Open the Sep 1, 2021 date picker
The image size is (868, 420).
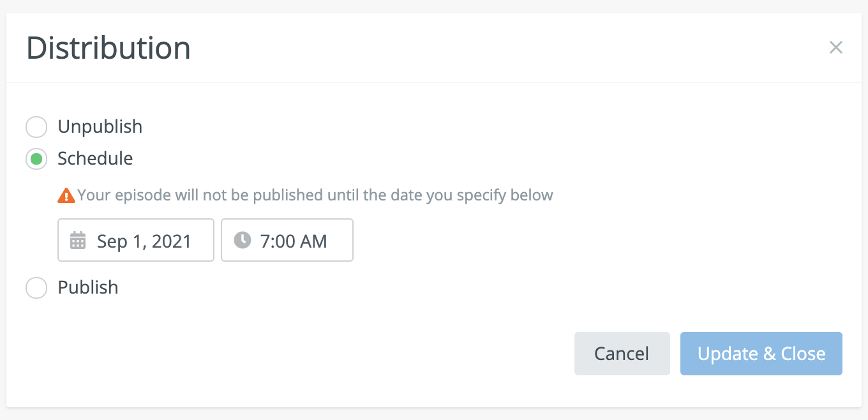click(136, 241)
